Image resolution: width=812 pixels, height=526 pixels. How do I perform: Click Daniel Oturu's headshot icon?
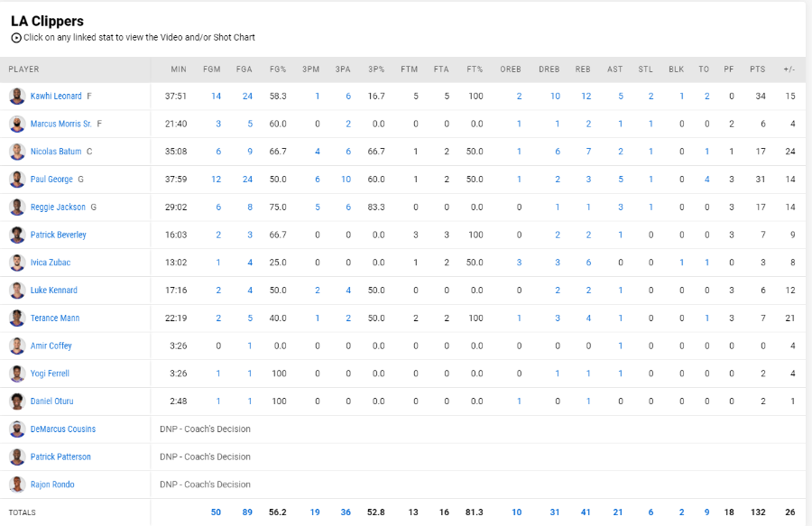coord(17,401)
